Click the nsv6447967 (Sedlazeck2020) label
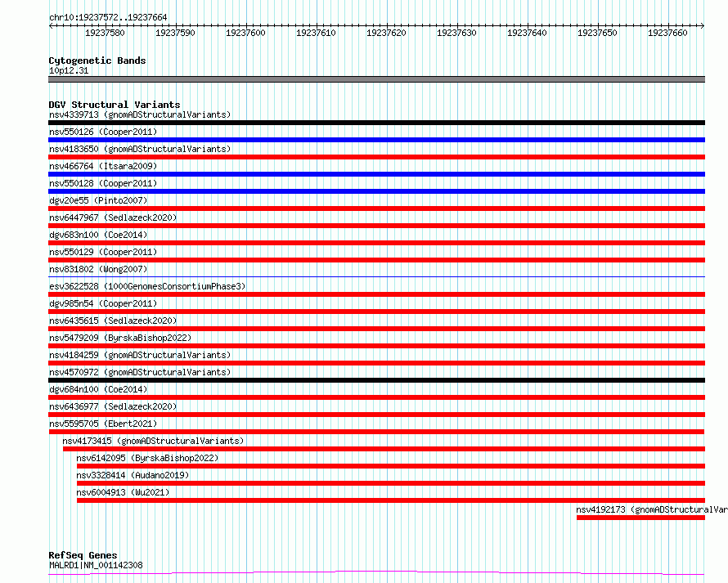The image size is (728, 583). coord(113,218)
